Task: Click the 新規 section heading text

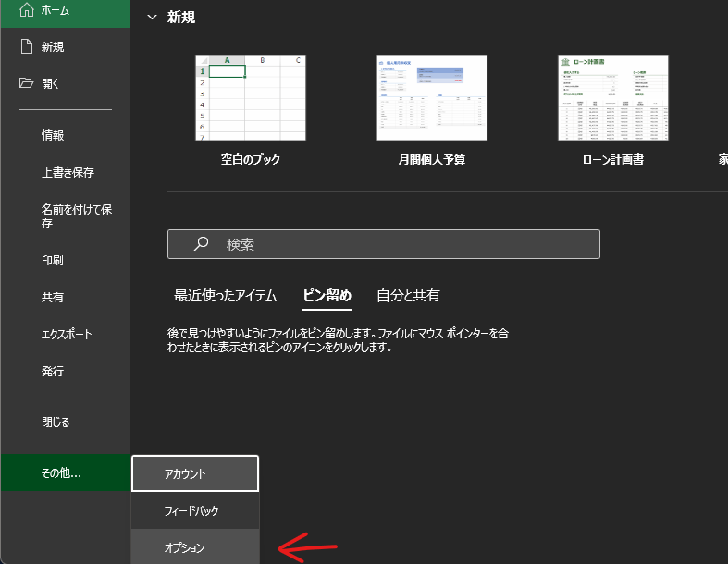Action: (x=181, y=18)
